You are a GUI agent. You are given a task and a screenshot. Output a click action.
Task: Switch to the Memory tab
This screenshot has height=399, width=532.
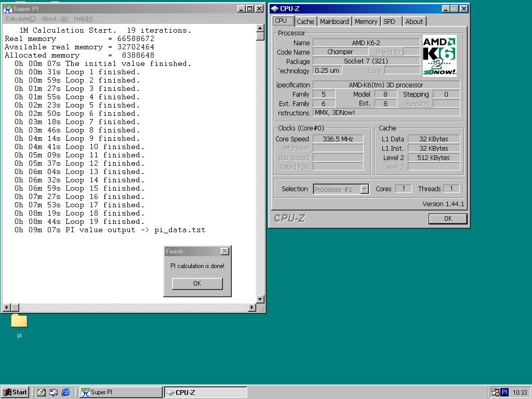[x=366, y=21]
